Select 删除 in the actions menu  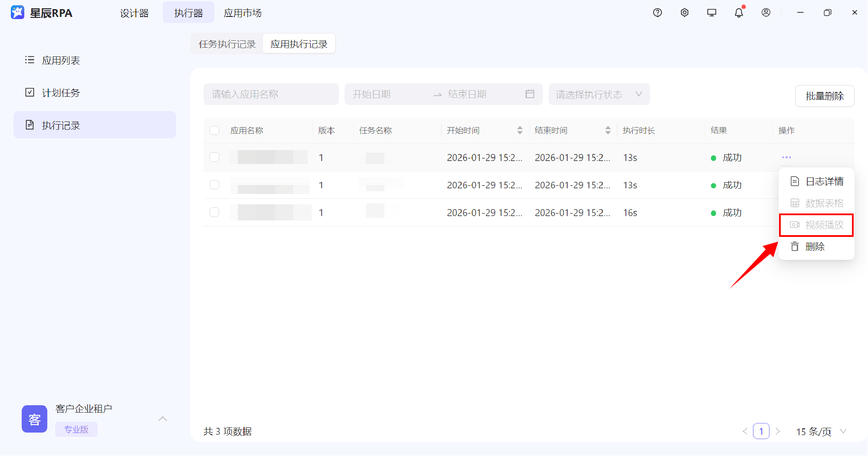click(x=815, y=246)
